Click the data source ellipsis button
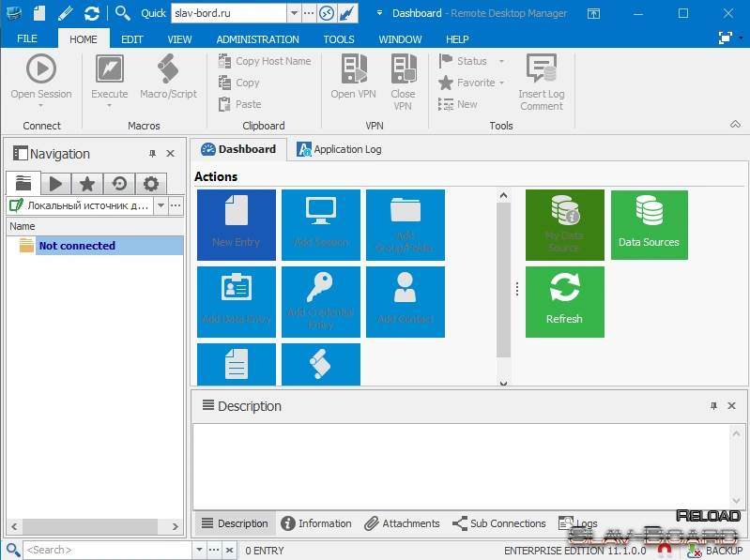Image resolution: width=750 pixels, height=560 pixels. click(x=176, y=206)
